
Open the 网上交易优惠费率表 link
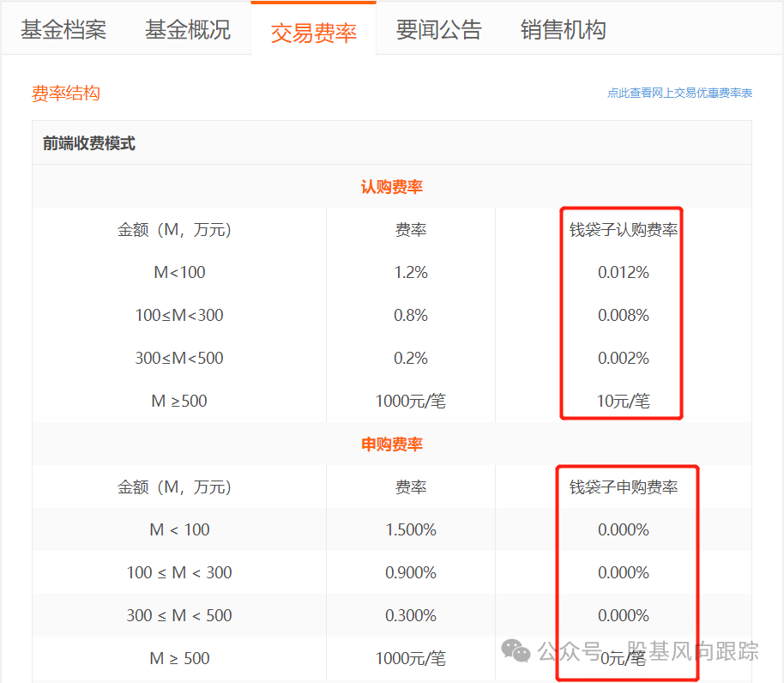point(679,93)
